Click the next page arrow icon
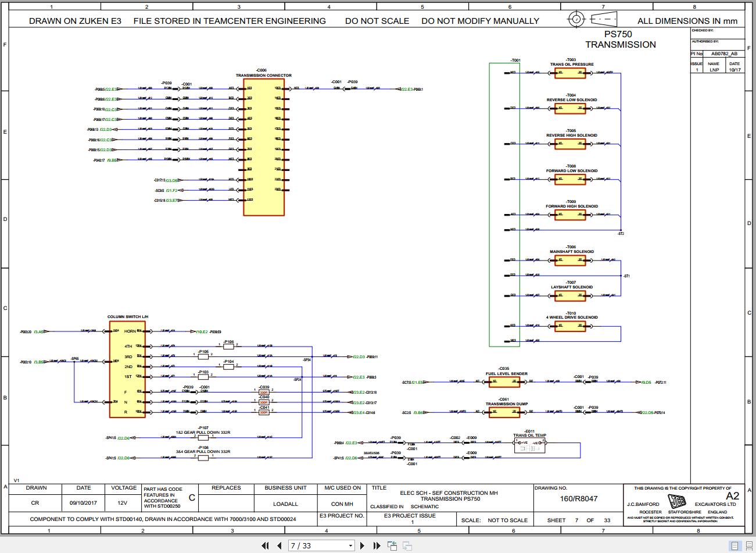Image resolution: width=756 pixels, height=553 pixels. [x=362, y=545]
